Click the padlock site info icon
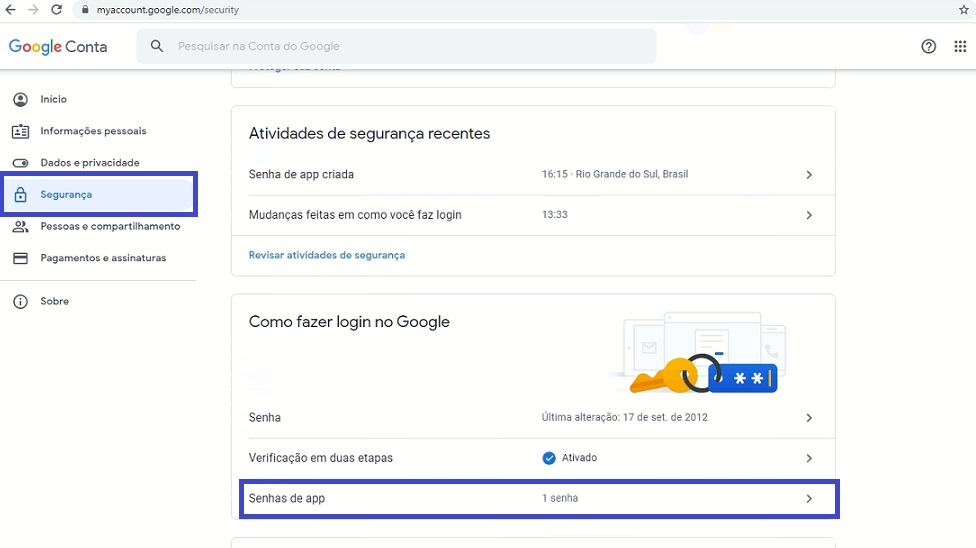 coord(85,9)
